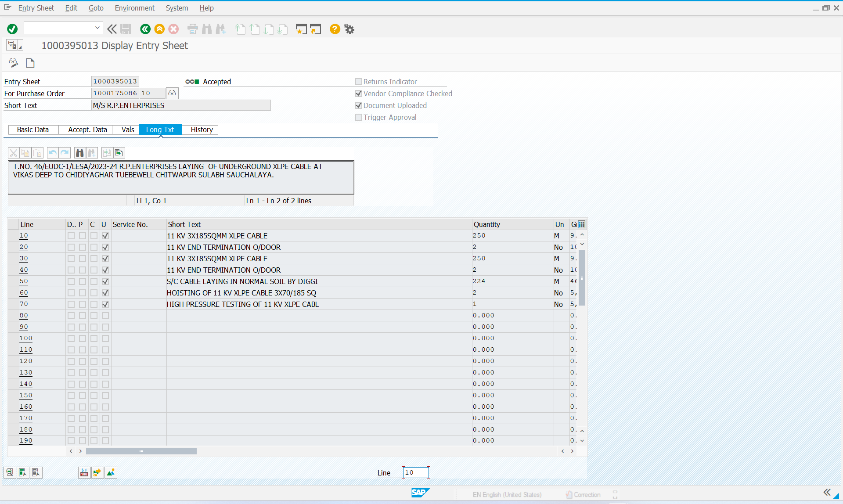843x504 pixels.
Task: Click the purchase order display glasses icon
Action: point(172,93)
